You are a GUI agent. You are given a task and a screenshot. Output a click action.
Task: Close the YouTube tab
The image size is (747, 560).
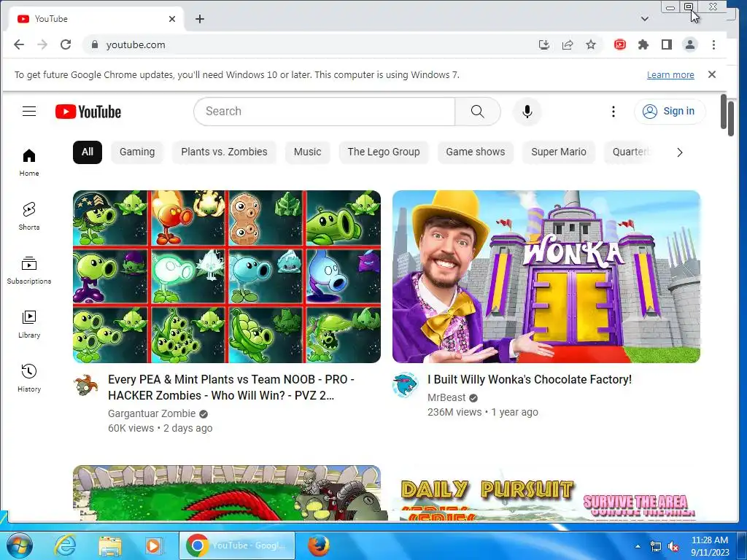tap(172, 19)
